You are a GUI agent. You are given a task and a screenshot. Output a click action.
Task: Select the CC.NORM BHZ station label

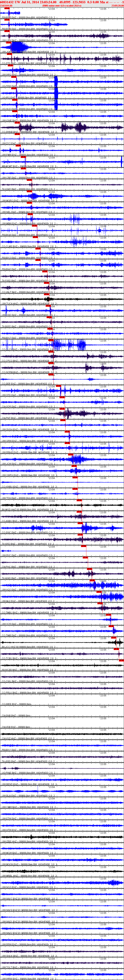29,373
